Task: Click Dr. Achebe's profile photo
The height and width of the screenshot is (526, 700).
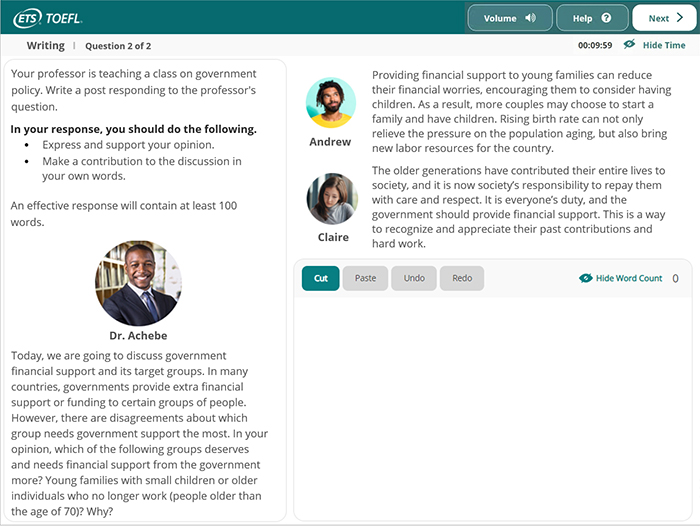Action: tap(138, 283)
